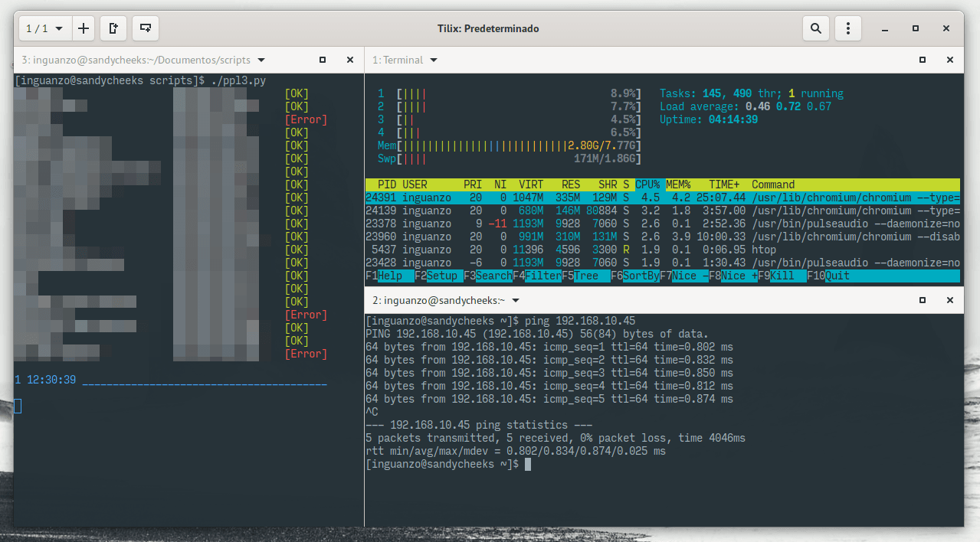Maximize the '1: Terminal' htop pane

pos(923,60)
